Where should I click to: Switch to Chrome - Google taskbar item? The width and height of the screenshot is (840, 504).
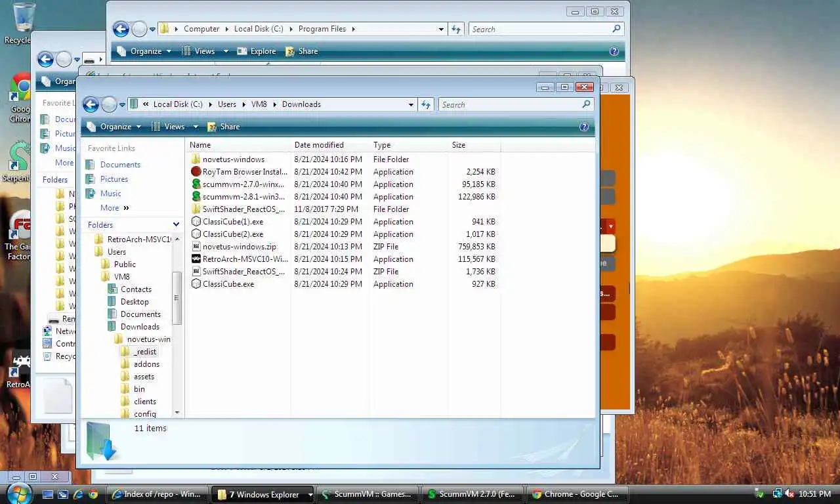(x=577, y=494)
